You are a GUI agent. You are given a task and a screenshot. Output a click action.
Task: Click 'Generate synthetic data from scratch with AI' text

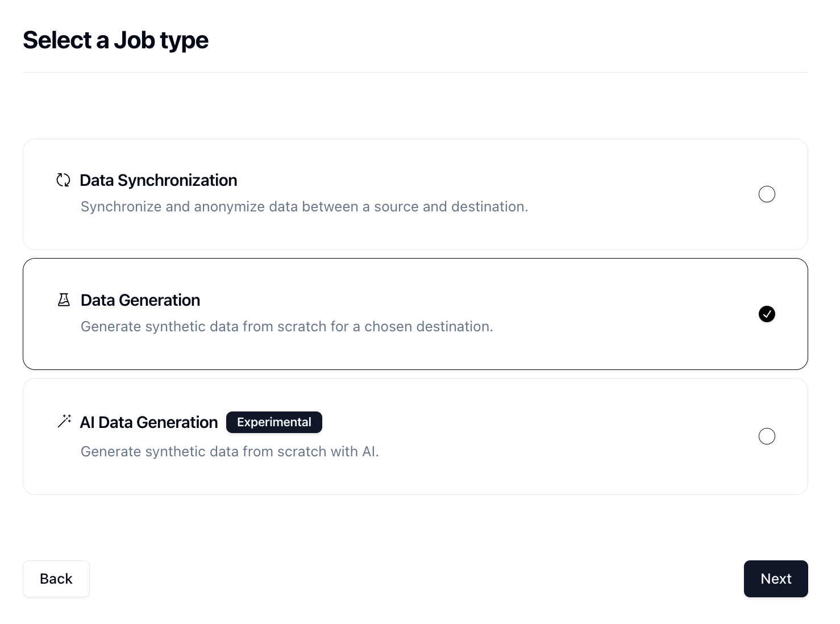(230, 451)
